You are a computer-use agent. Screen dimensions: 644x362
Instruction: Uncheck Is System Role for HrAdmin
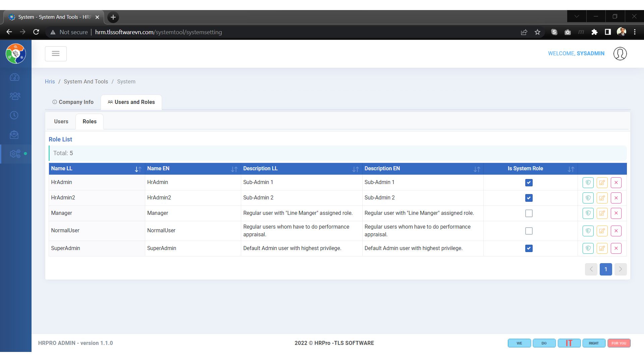click(529, 183)
